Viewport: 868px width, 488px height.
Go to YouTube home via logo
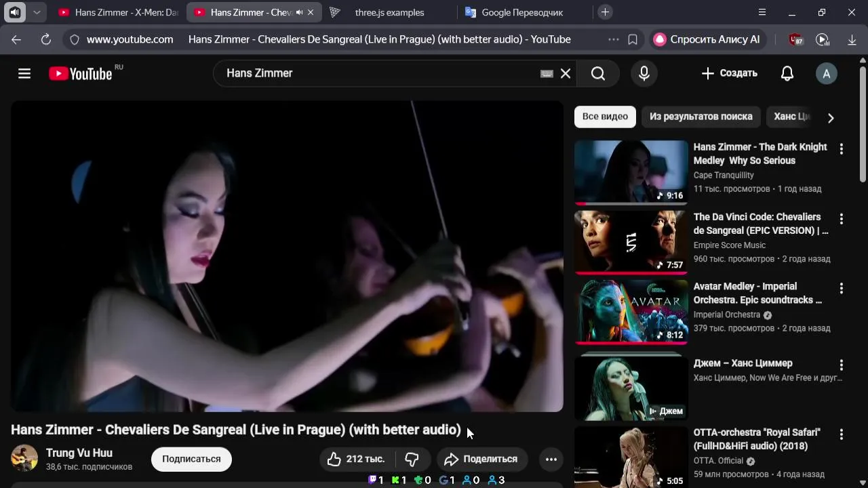click(x=81, y=73)
